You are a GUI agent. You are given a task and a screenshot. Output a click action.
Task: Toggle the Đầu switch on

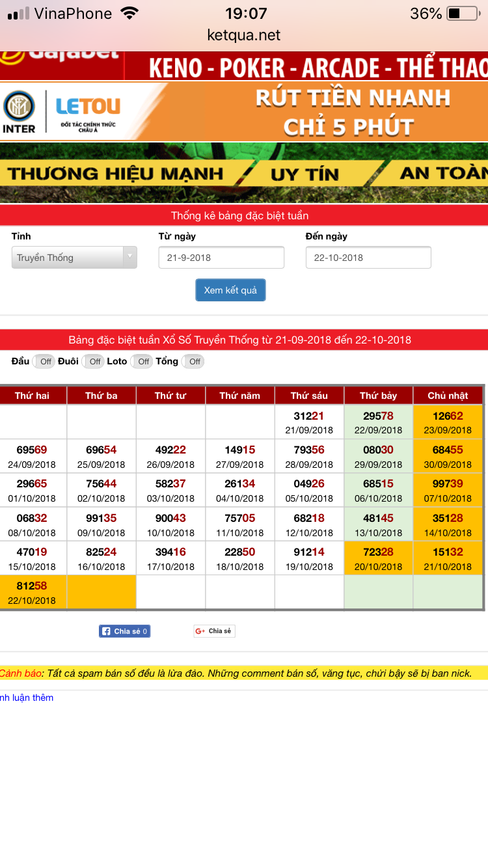pos(44,362)
